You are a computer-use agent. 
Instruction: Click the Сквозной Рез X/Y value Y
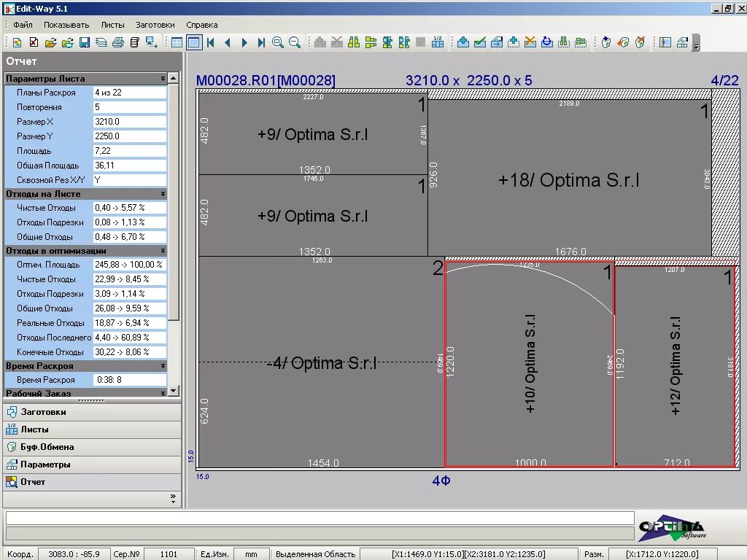[130, 180]
